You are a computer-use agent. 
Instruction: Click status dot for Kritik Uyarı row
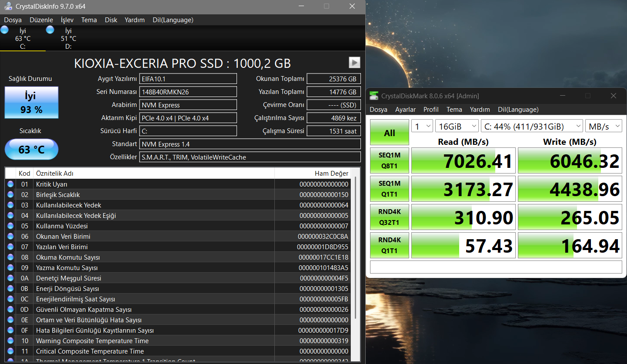(10, 184)
